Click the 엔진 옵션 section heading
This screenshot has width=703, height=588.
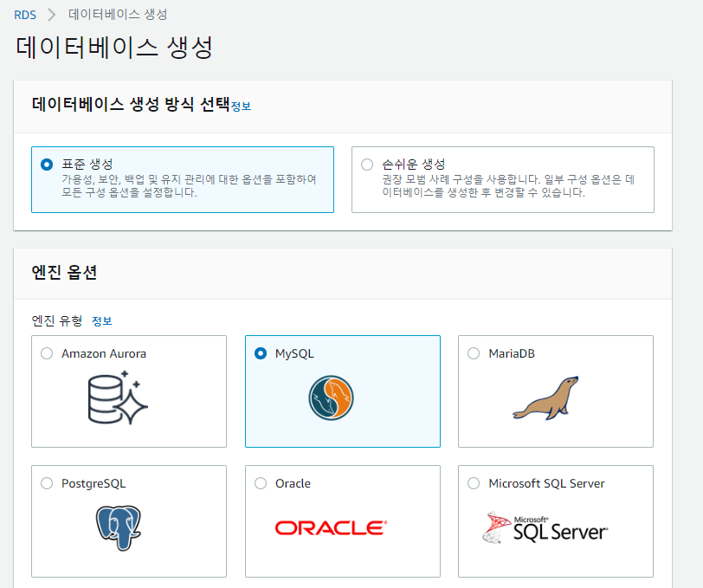point(64,272)
